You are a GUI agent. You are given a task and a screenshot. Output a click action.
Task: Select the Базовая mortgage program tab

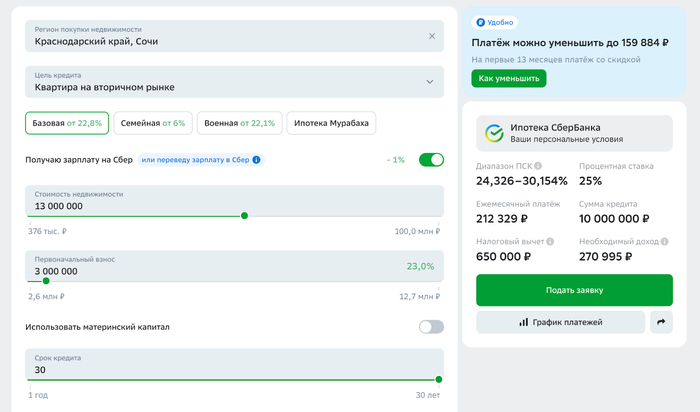coord(66,123)
